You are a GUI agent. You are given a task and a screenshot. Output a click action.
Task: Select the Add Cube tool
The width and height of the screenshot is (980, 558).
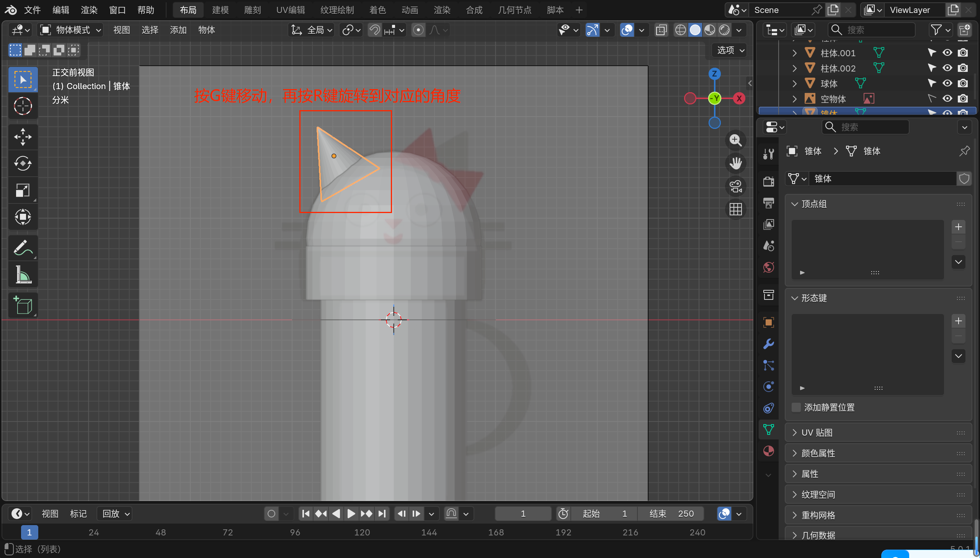point(23,305)
